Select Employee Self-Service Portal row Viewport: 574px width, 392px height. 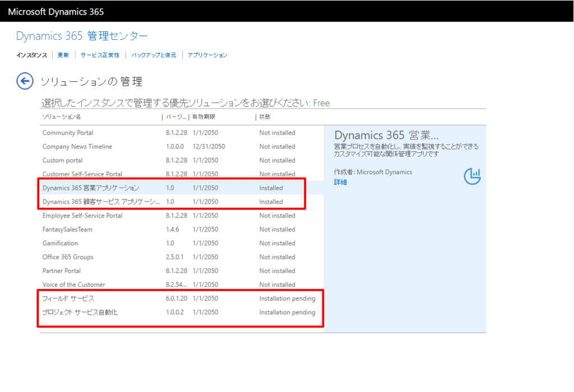(x=182, y=216)
